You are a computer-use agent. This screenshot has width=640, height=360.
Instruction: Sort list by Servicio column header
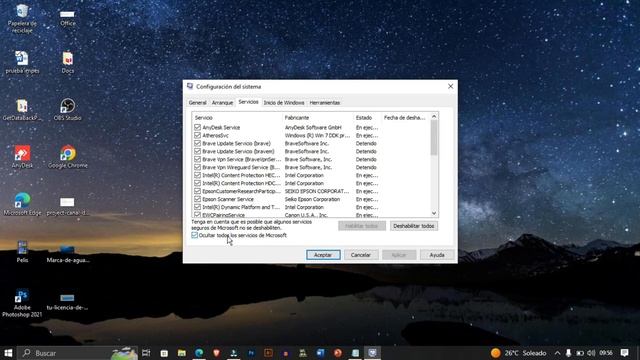click(237, 118)
